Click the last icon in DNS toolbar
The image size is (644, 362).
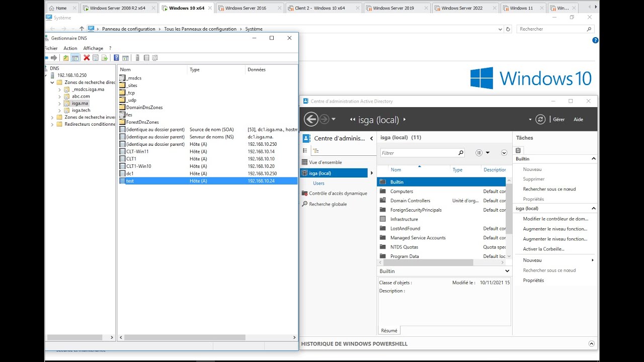pos(155,58)
